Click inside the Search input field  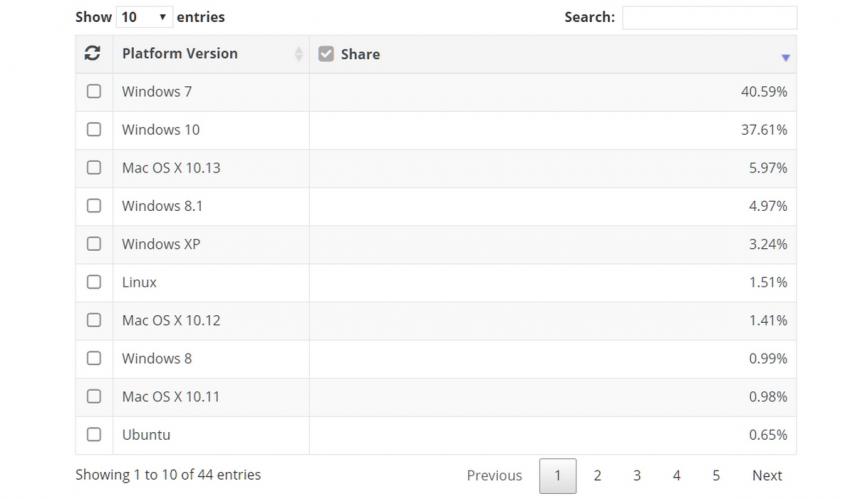pyautogui.click(x=709, y=17)
